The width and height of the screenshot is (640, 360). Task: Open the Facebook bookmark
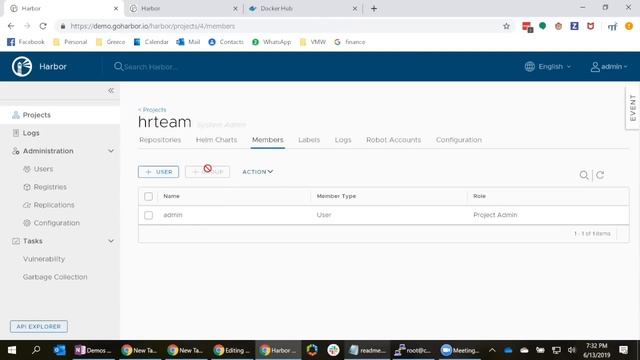(26, 42)
